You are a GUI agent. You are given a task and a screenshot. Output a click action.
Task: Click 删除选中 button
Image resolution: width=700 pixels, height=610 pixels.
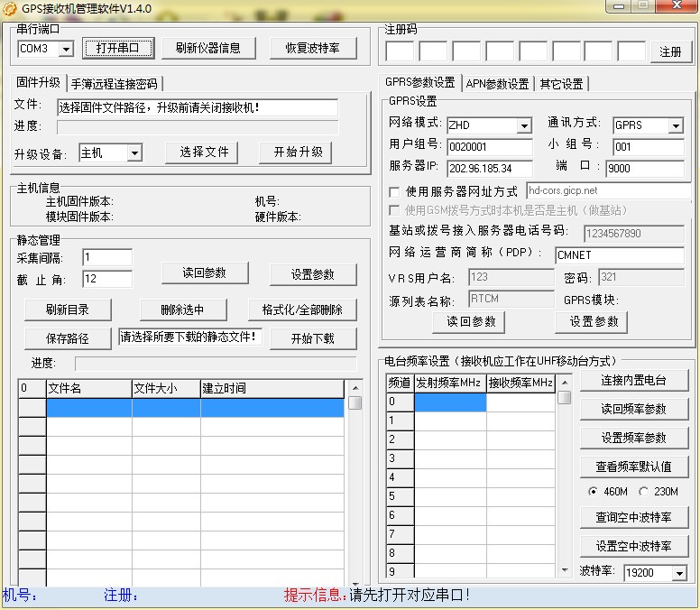[183, 310]
